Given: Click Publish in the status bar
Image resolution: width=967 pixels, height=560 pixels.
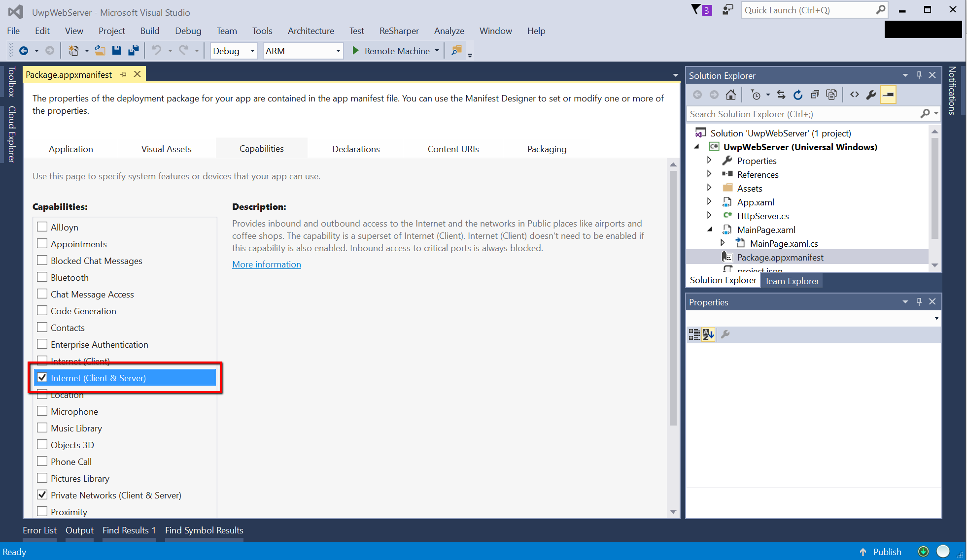Looking at the screenshot, I should tap(886, 552).
